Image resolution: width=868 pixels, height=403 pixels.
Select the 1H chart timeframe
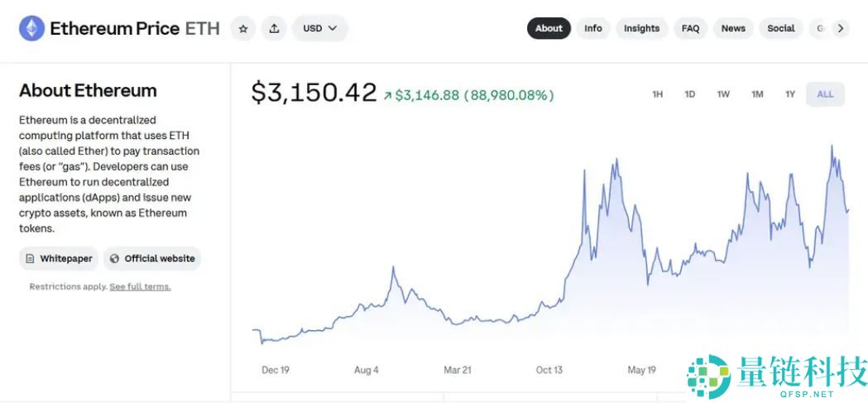(658, 94)
